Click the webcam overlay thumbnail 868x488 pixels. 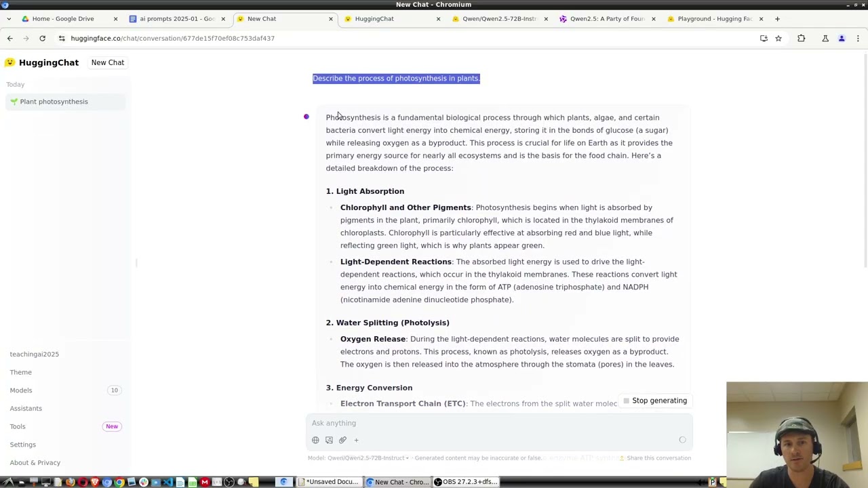(797, 429)
